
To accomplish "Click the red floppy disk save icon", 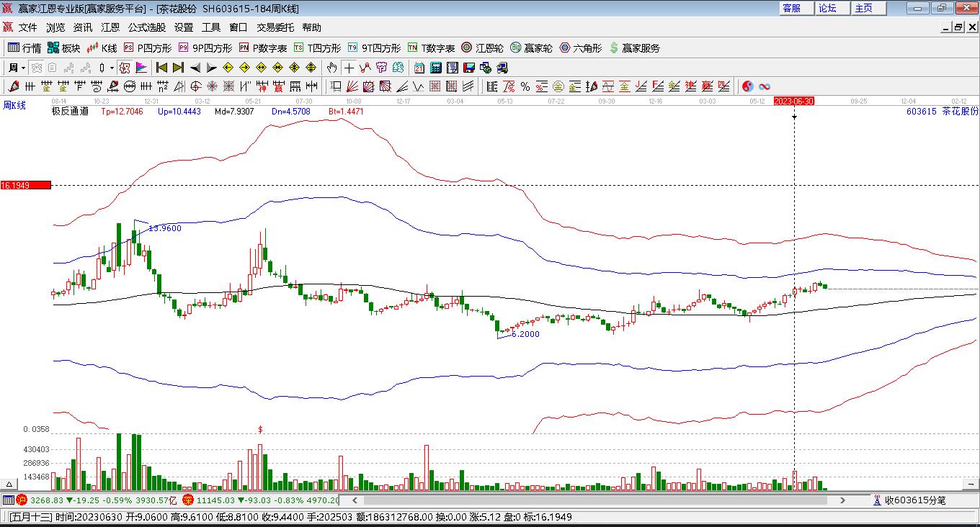I will point(469,68).
